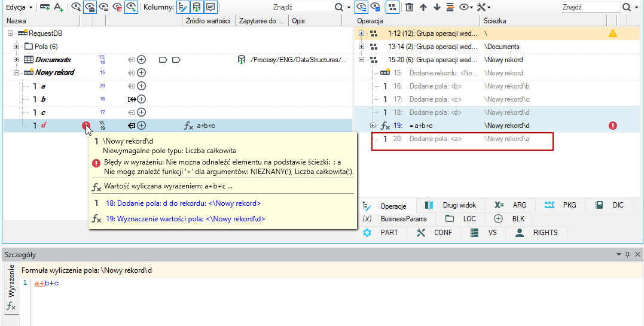This screenshot has height=326, width=644.
Task: Expand the 1-12 operations group
Action: 361,33
